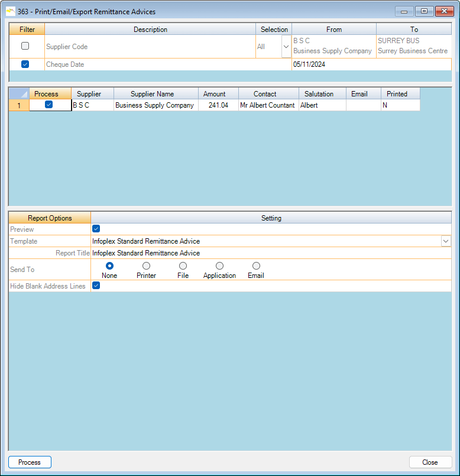Click the Infoplex app icon in title bar
This screenshot has height=476, width=460.
pyautogui.click(x=11, y=11)
